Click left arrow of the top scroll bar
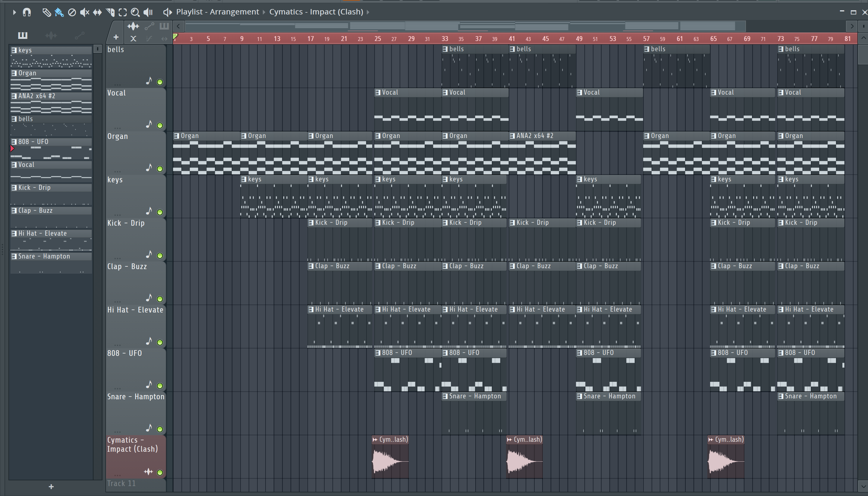 pyautogui.click(x=178, y=26)
